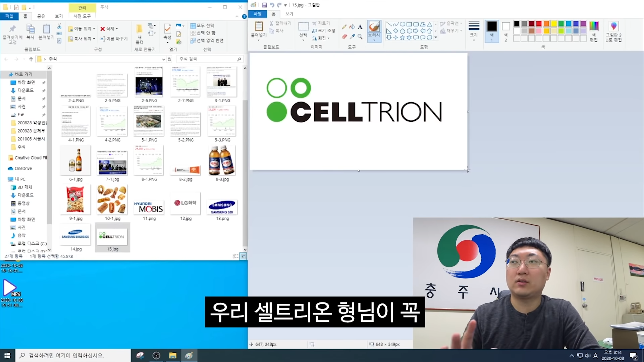Select the Pencil tool in Paint
644x362 pixels.
tap(344, 26)
